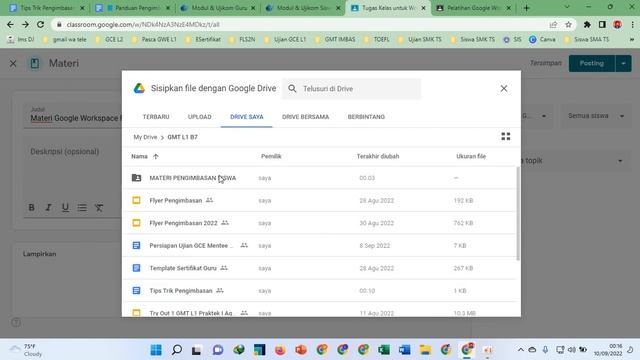Open Word from the taskbar
Screen dimensions: 640x360
pos(404,350)
